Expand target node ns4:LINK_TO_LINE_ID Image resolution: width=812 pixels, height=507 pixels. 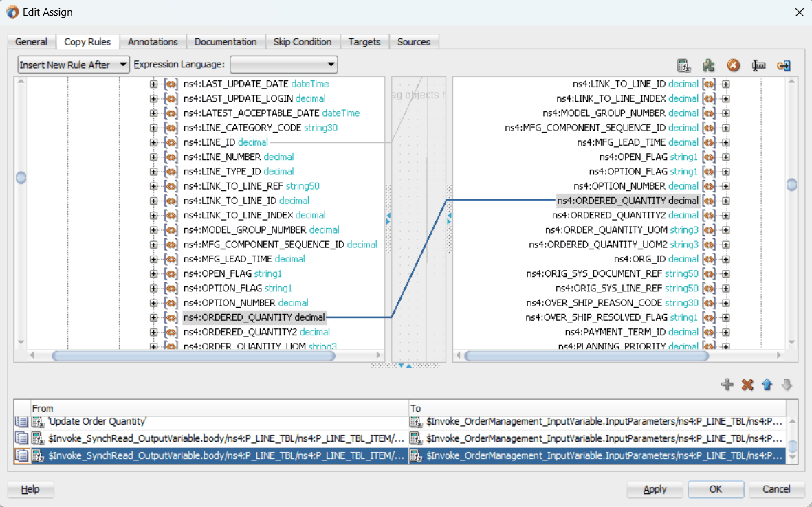click(726, 84)
